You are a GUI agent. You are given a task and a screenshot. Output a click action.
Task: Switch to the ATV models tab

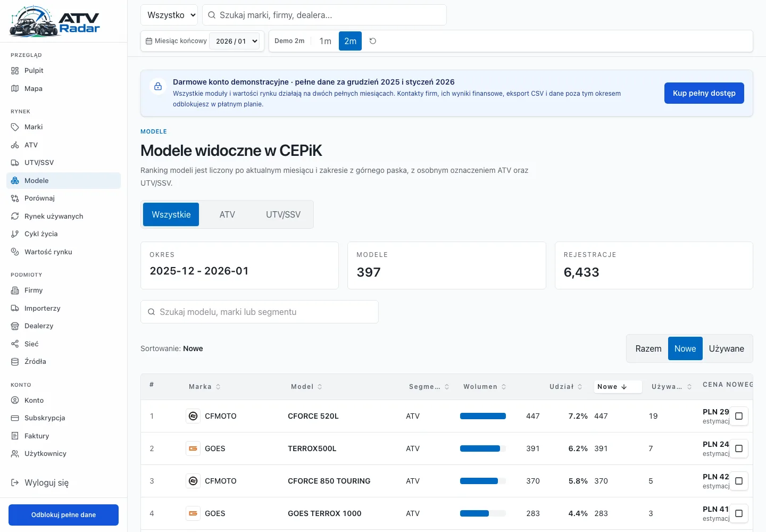point(227,214)
